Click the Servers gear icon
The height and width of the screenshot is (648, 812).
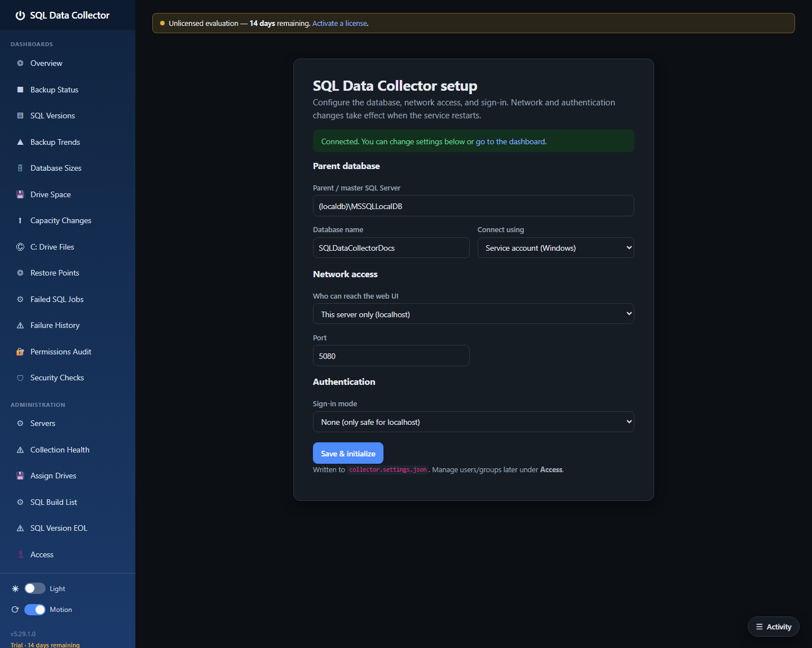coord(20,423)
